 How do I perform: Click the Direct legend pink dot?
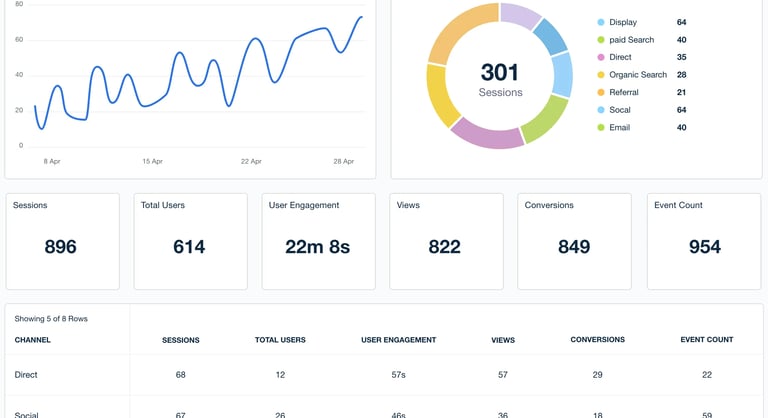pos(600,57)
